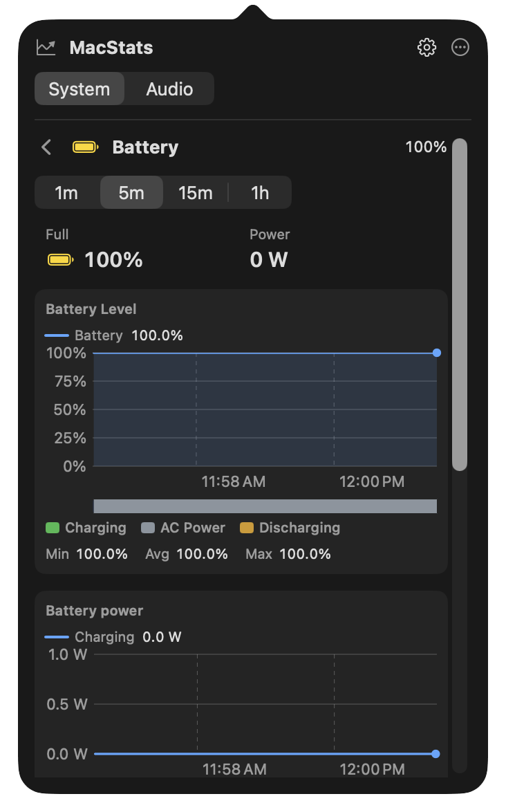506x812 pixels.
Task: Click the 100% value in Battery header
Action: [426, 147]
